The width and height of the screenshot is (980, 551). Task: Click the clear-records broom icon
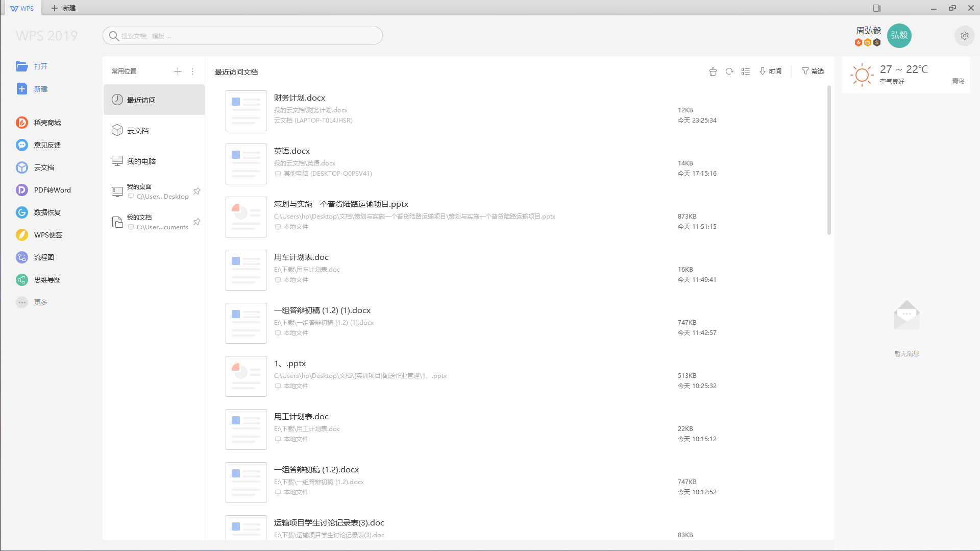pos(713,71)
